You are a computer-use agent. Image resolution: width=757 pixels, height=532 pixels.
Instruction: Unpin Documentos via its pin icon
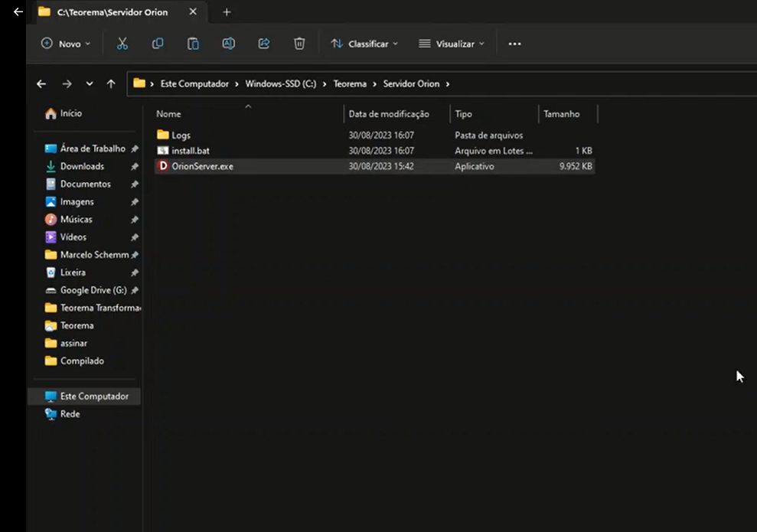tap(134, 184)
